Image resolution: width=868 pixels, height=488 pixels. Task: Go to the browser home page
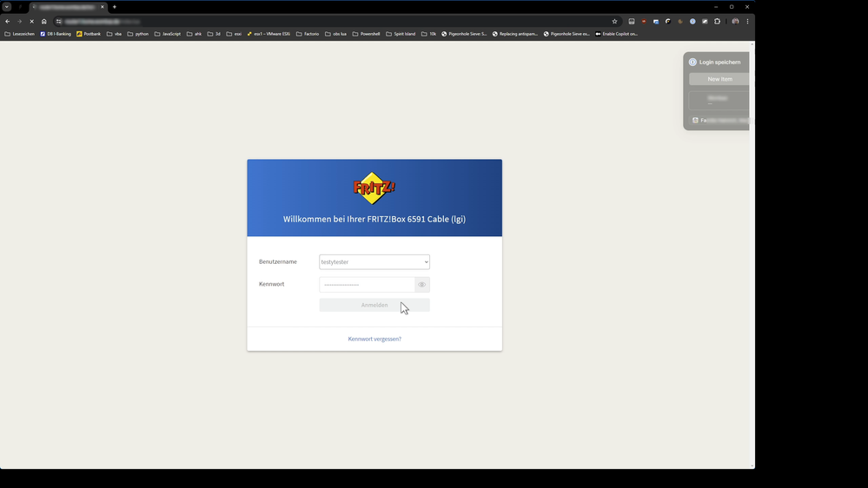point(44,21)
